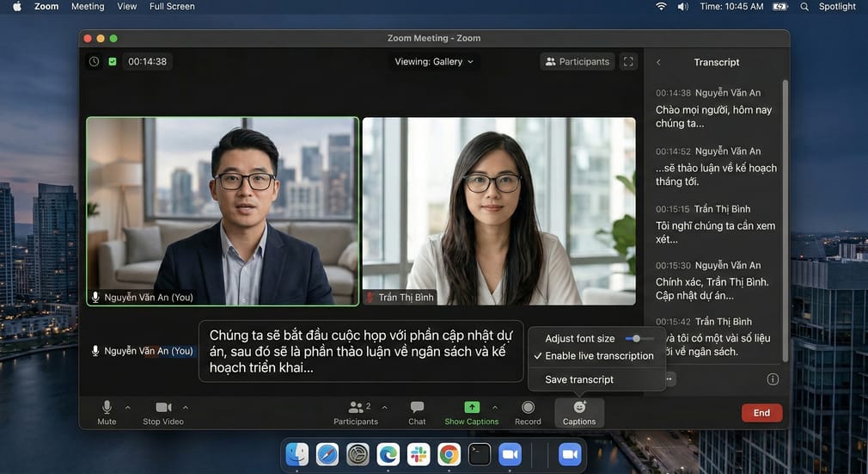This screenshot has height=474, width=868.
Task: Enter full screen using the expand icon
Action: coord(628,62)
